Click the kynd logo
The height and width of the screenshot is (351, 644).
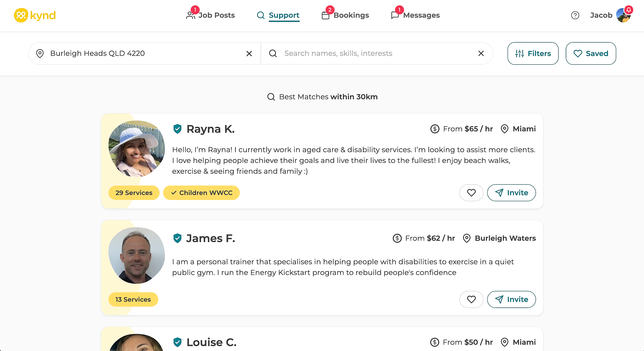(x=35, y=15)
